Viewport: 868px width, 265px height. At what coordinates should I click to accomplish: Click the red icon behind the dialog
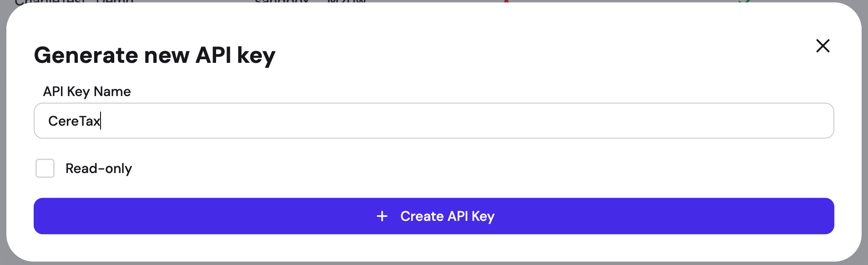[x=506, y=1]
